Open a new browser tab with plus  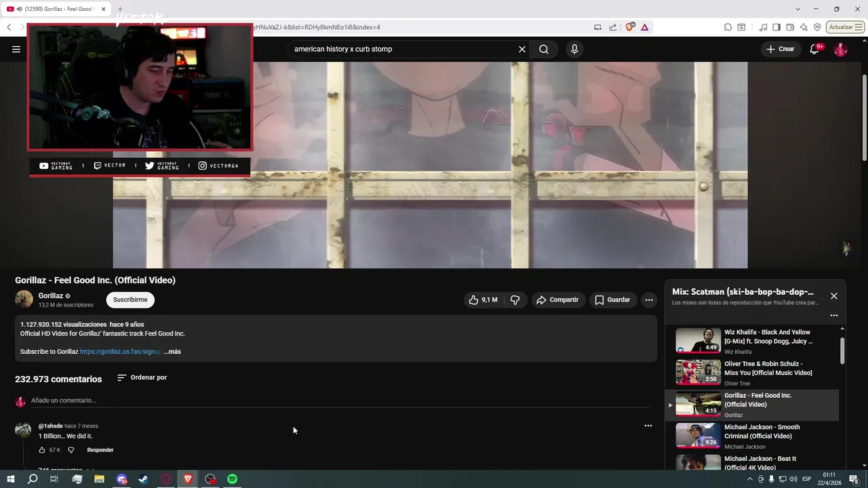(x=120, y=9)
